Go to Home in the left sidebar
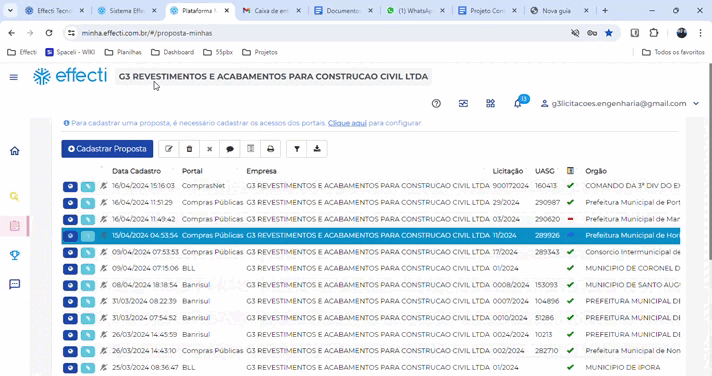The width and height of the screenshot is (712, 376). tap(15, 151)
